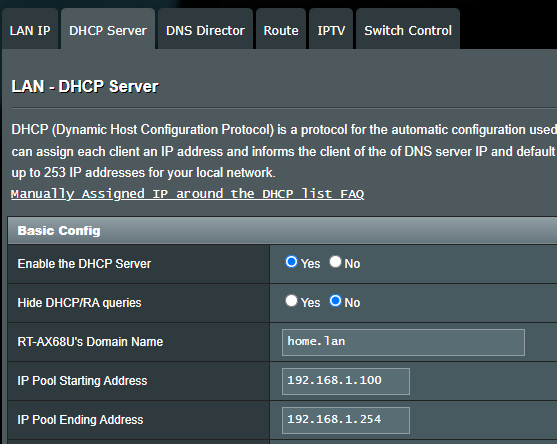The height and width of the screenshot is (444, 557).
Task: Choose Yes for Hide DHCP/RA queries
Action: pos(291,301)
